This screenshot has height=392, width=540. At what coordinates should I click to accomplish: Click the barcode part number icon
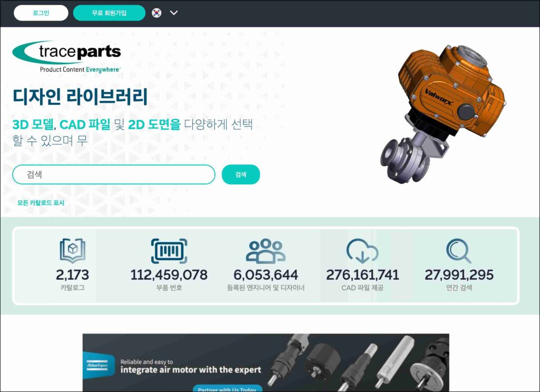coord(169,250)
